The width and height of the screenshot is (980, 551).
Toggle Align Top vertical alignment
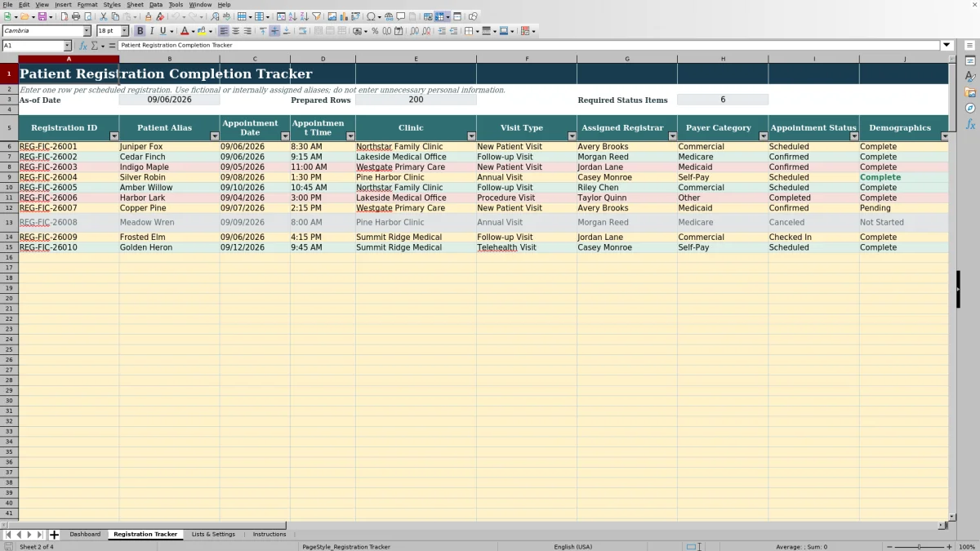(x=263, y=31)
